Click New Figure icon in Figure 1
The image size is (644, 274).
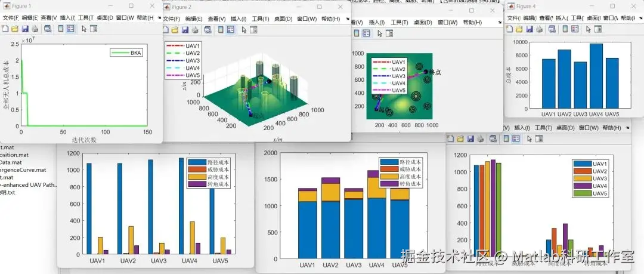point(5,29)
